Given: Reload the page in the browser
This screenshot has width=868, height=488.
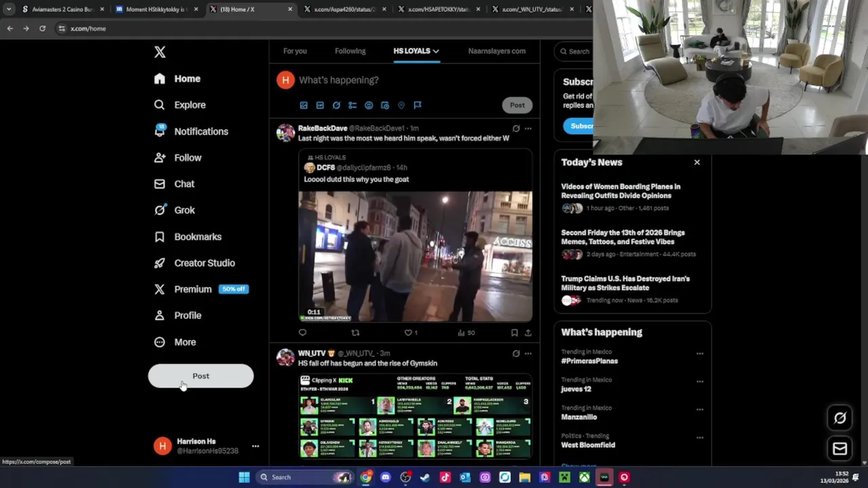Looking at the screenshot, I should (x=42, y=28).
